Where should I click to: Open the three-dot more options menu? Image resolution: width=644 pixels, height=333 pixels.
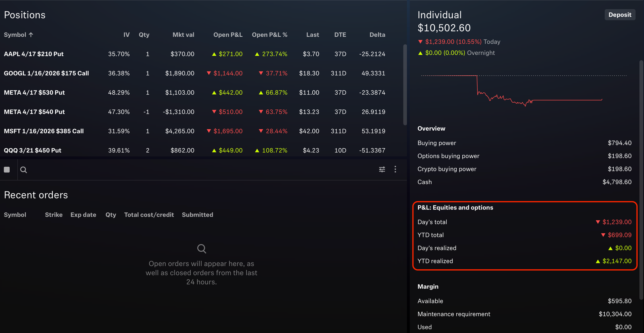[395, 169]
